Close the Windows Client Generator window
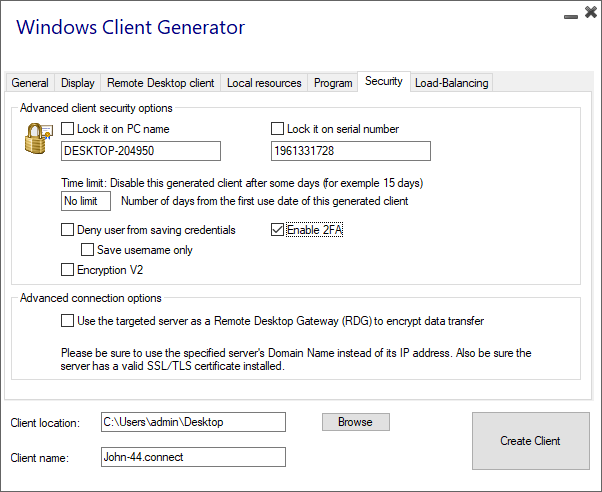This screenshot has width=602, height=492. tap(588, 15)
